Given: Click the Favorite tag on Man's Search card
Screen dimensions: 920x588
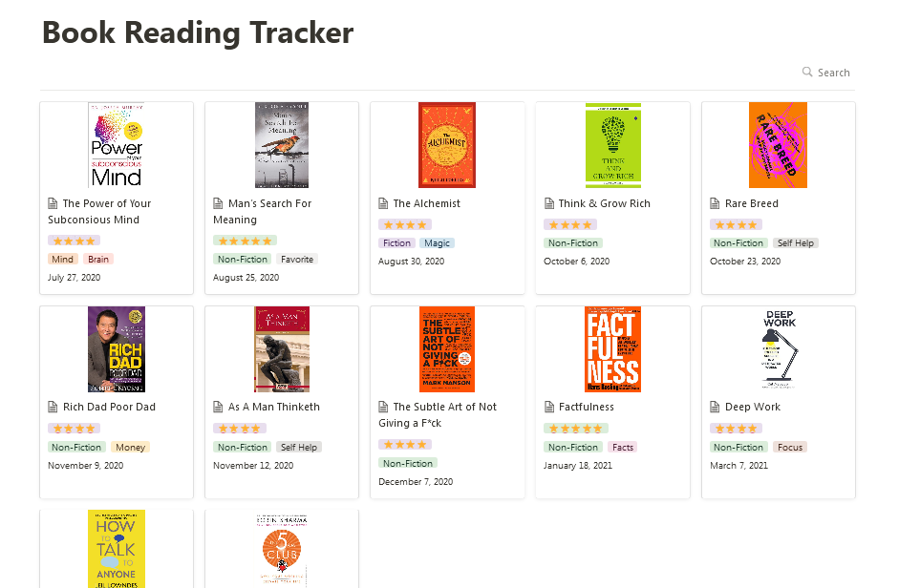Looking at the screenshot, I should (296, 259).
